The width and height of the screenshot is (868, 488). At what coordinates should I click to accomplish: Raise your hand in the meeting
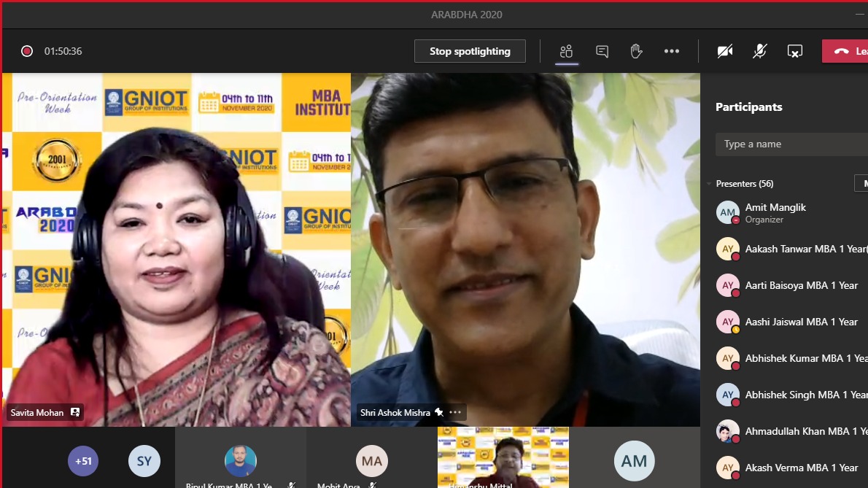click(x=636, y=51)
